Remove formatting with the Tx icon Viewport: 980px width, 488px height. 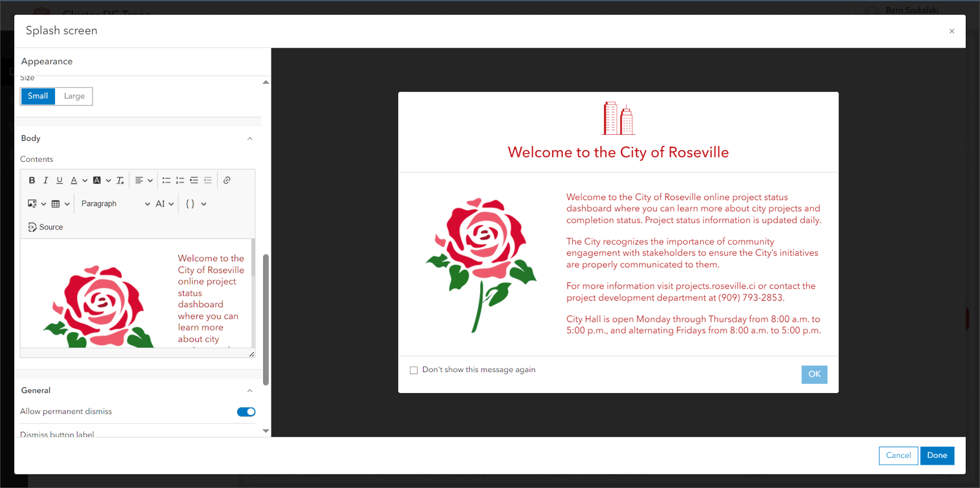120,180
